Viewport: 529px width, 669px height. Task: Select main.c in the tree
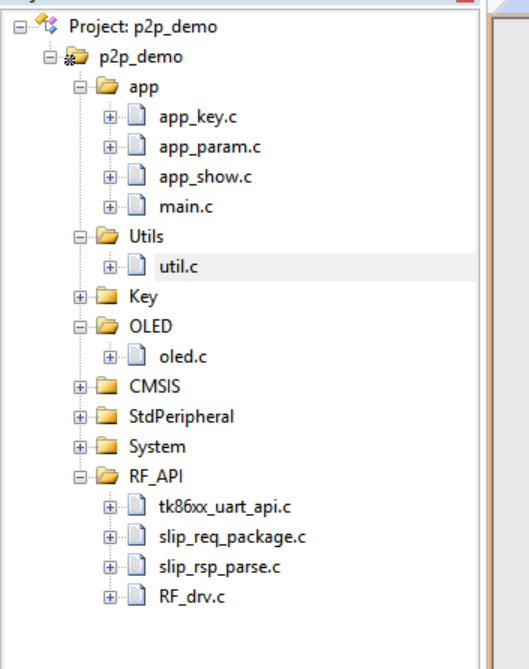tap(186, 207)
